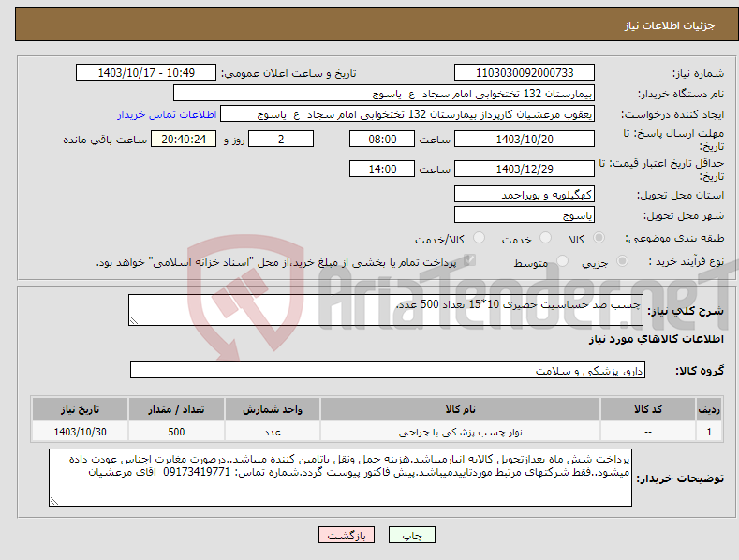Click the city field یاسوج

(x=525, y=215)
